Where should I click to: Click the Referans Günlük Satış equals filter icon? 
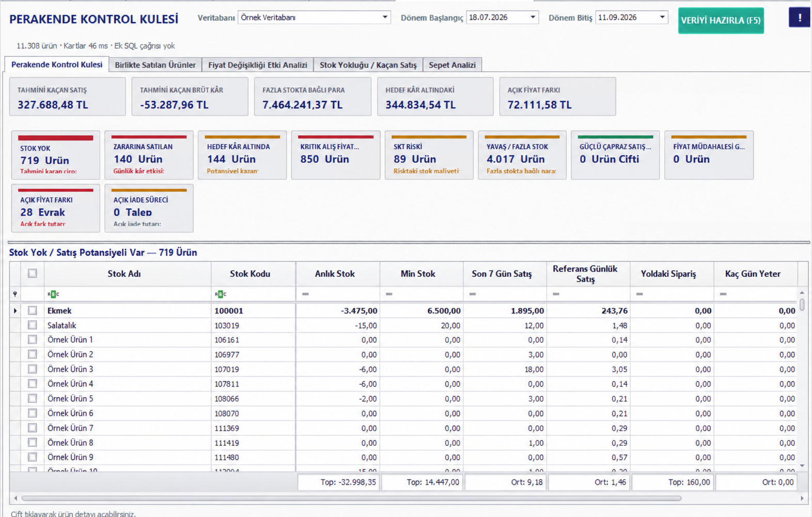point(556,294)
